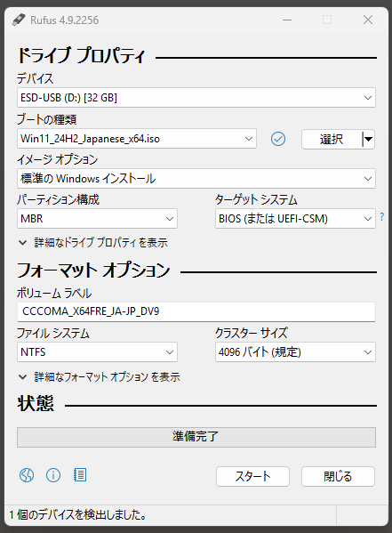Click the Rufus USB drive title icon

[x=19, y=20]
